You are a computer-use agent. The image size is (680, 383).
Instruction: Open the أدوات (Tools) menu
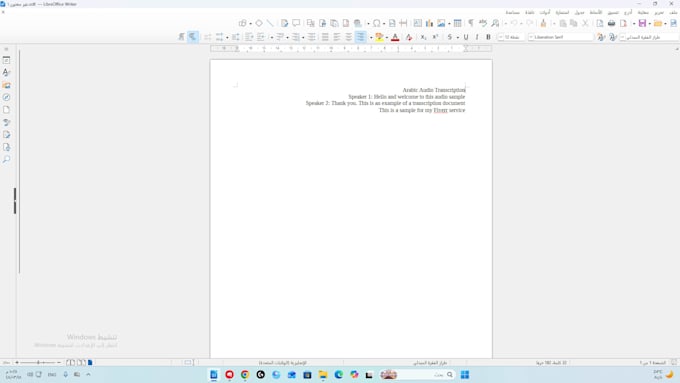click(545, 13)
